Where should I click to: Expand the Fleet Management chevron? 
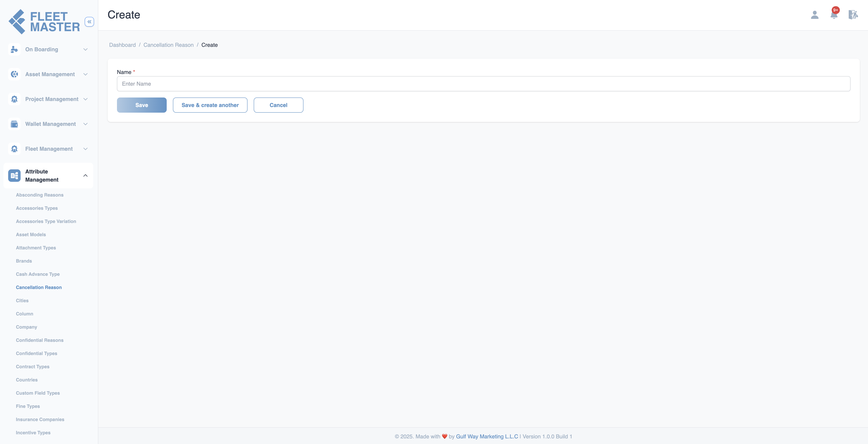[86, 149]
